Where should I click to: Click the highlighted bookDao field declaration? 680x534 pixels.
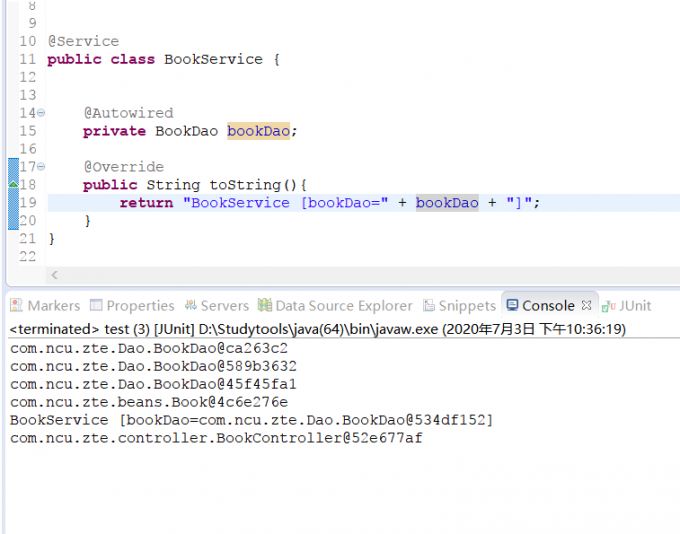click(260, 131)
